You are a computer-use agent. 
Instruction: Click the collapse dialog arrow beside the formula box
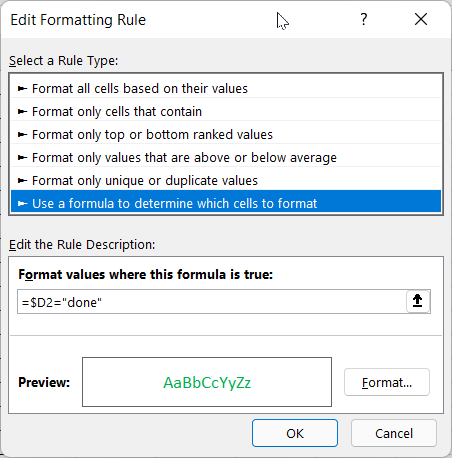(x=418, y=301)
